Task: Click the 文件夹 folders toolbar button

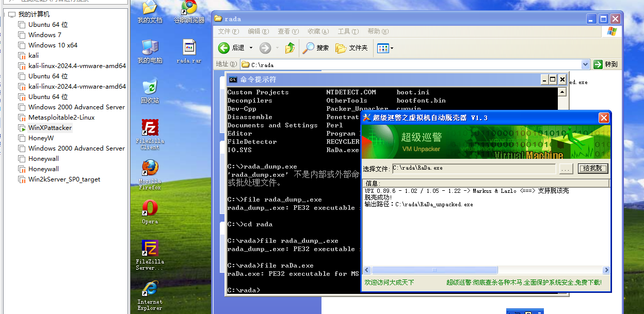Action: (x=351, y=48)
